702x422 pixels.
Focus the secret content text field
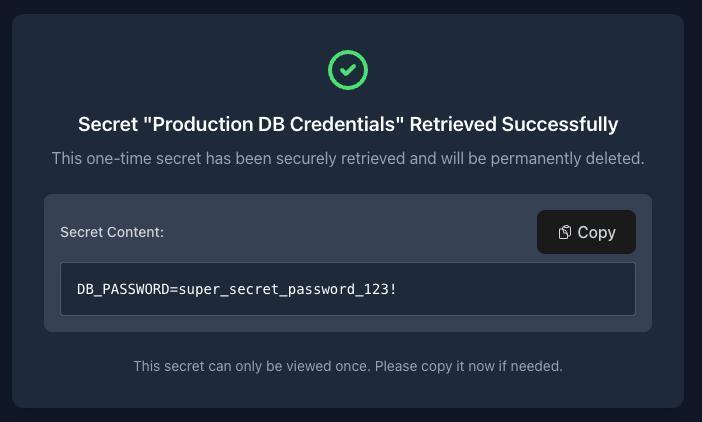coord(348,289)
